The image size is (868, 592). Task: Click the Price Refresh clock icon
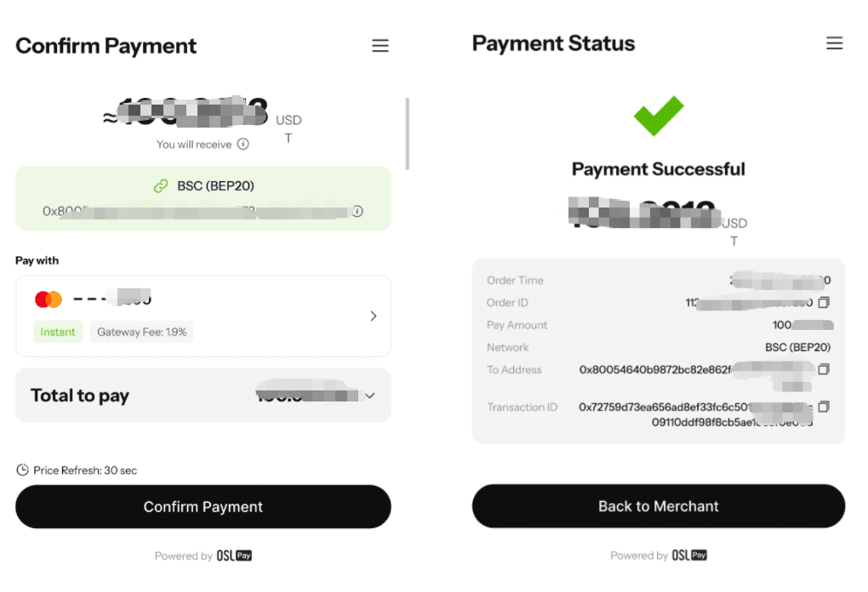[23, 470]
